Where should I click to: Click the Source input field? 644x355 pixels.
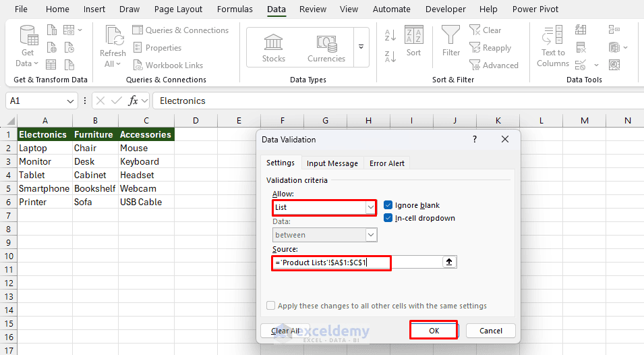[357, 262]
